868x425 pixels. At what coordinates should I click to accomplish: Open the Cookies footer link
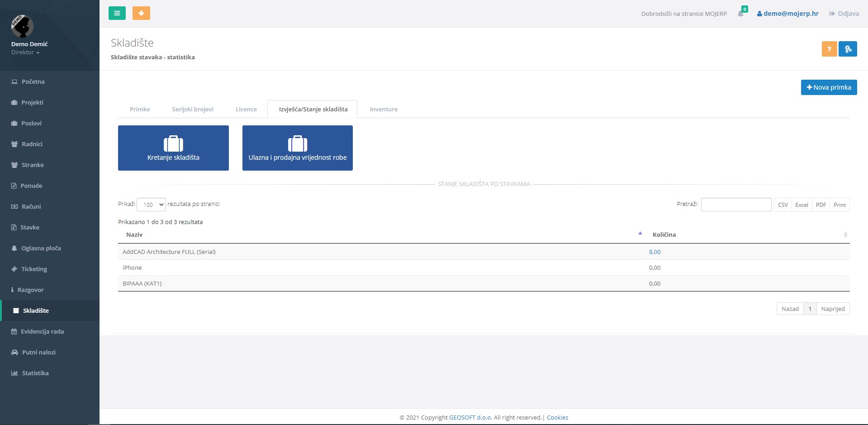557,417
